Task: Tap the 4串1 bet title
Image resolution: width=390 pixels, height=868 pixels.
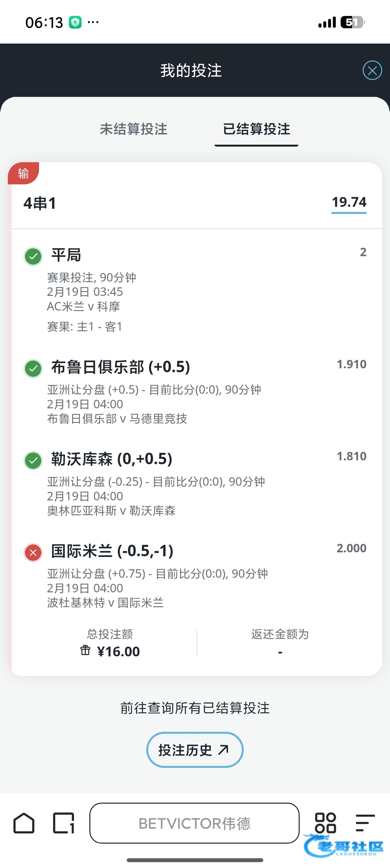Action: tap(40, 203)
